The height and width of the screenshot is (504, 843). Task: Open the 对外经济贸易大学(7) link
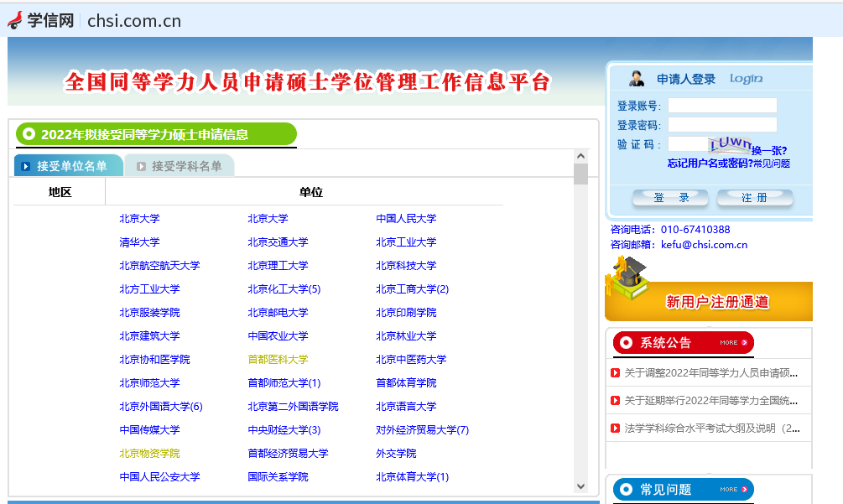click(422, 430)
